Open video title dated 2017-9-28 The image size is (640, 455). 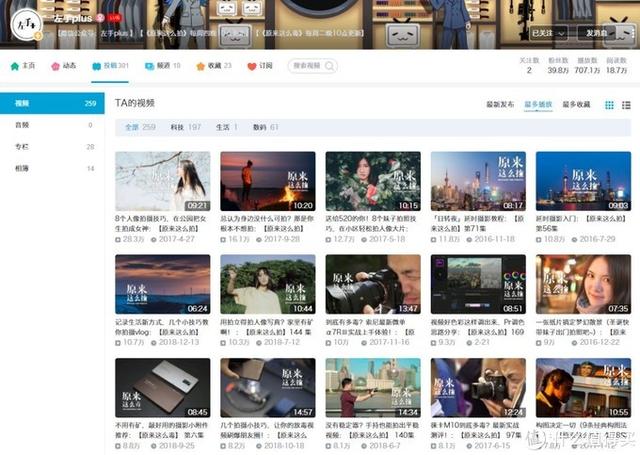pyautogui.click(x=267, y=224)
